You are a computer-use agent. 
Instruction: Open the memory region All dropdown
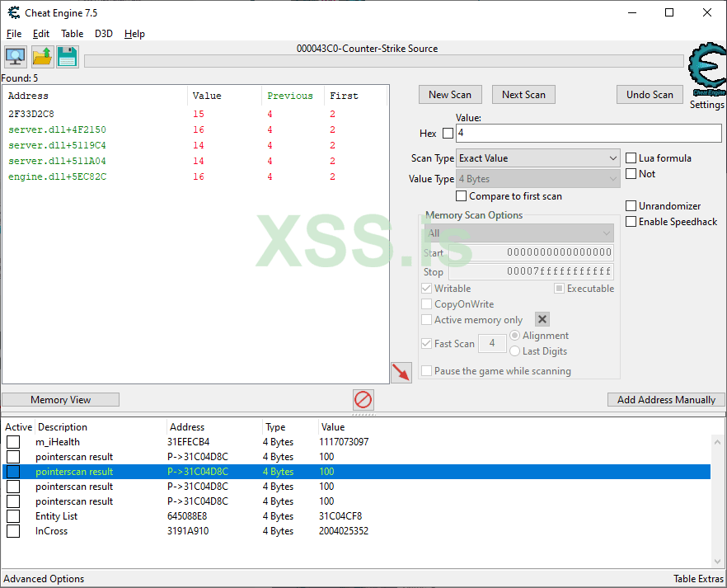[x=518, y=233]
